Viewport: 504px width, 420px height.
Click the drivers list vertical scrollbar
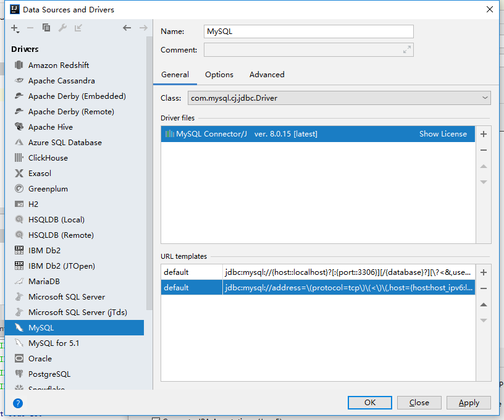pyautogui.click(x=149, y=174)
